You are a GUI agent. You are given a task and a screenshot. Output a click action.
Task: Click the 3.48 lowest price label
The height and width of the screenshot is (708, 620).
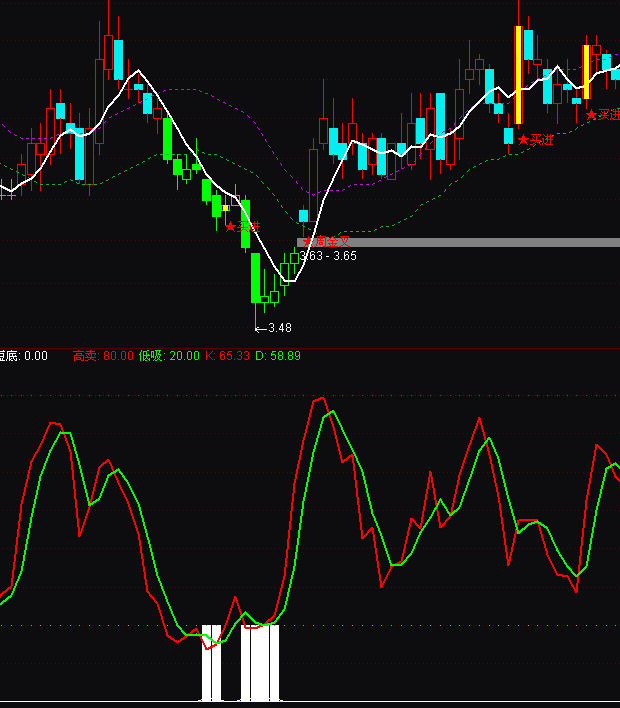point(280,328)
